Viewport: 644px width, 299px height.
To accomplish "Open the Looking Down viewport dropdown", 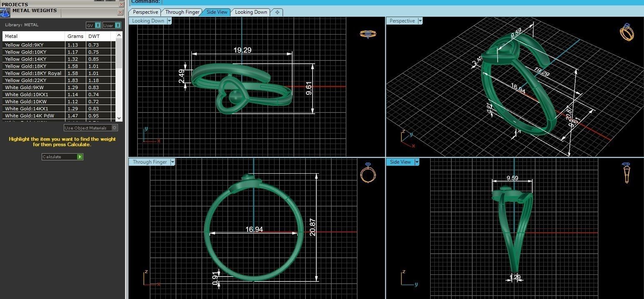I will 169,21.
